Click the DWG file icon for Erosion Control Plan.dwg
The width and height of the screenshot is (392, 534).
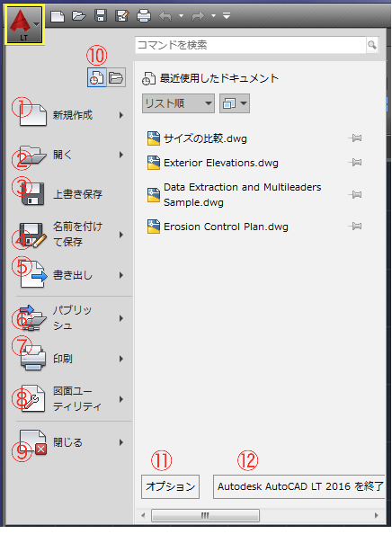(x=153, y=227)
